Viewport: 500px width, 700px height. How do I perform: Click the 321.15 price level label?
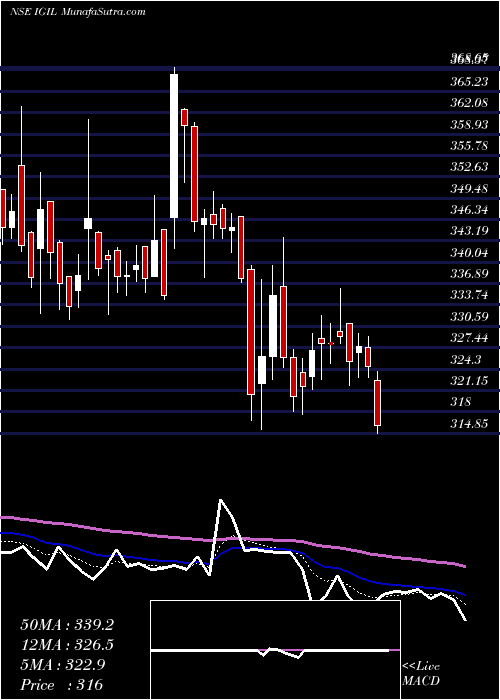coord(469,381)
